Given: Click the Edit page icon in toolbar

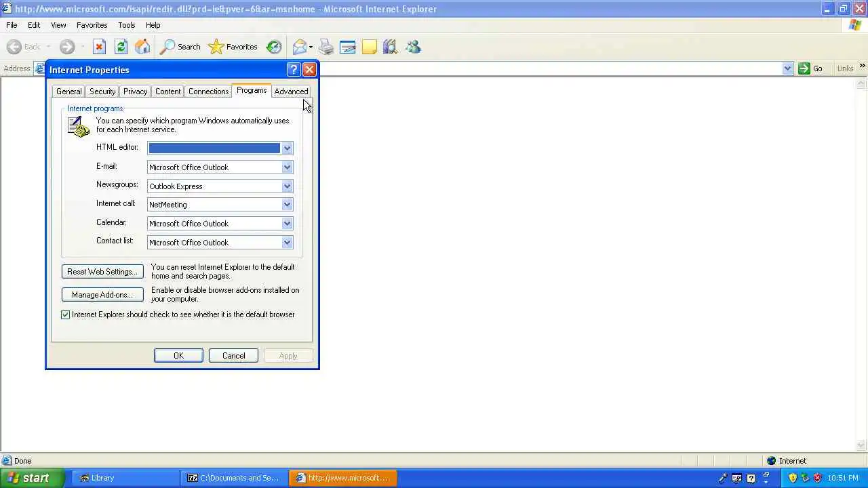Looking at the screenshot, I should coord(347,47).
